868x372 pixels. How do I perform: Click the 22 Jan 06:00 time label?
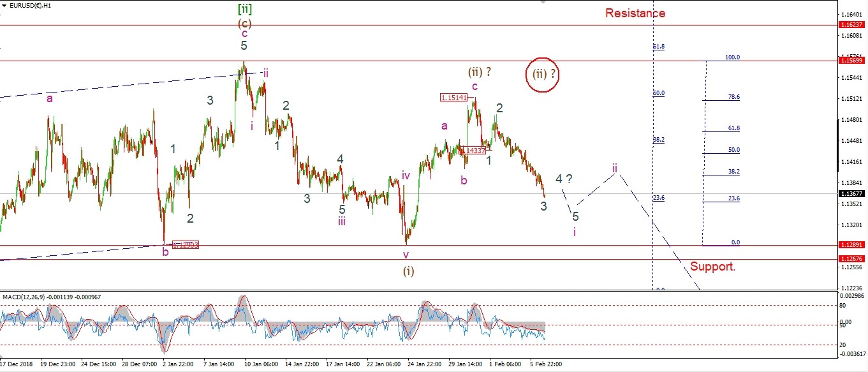coord(384,364)
